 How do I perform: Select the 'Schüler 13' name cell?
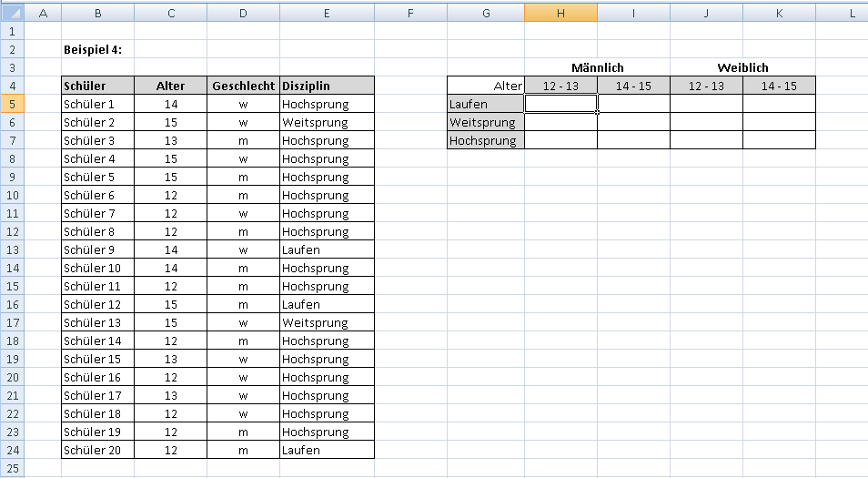click(x=97, y=322)
